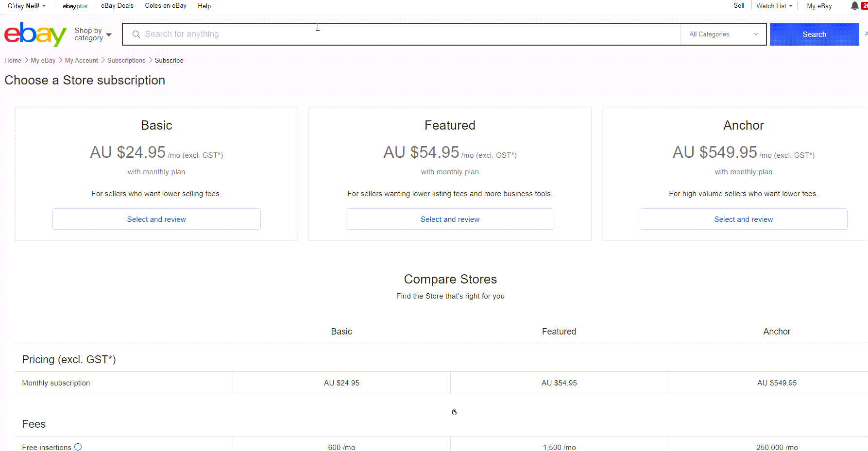Select and review the Featured plan
The height and width of the screenshot is (451, 868).
pyautogui.click(x=450, y=219)
